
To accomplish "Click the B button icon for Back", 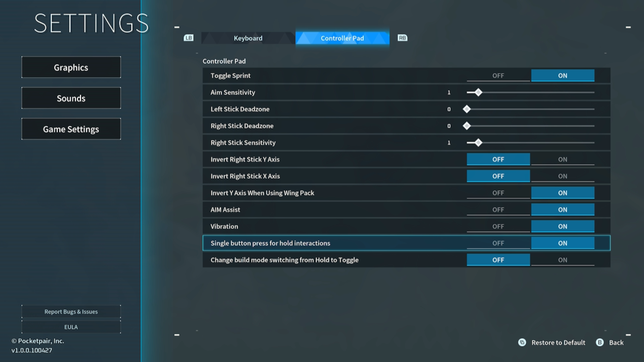I will [599, 342].
